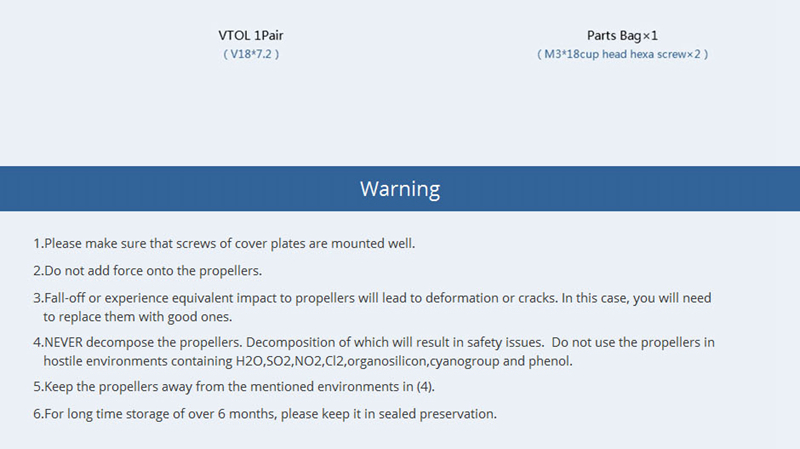Click the VTOL 1Pair heading
The width and height of the screenshot is (800, 449).
[250, 35]
